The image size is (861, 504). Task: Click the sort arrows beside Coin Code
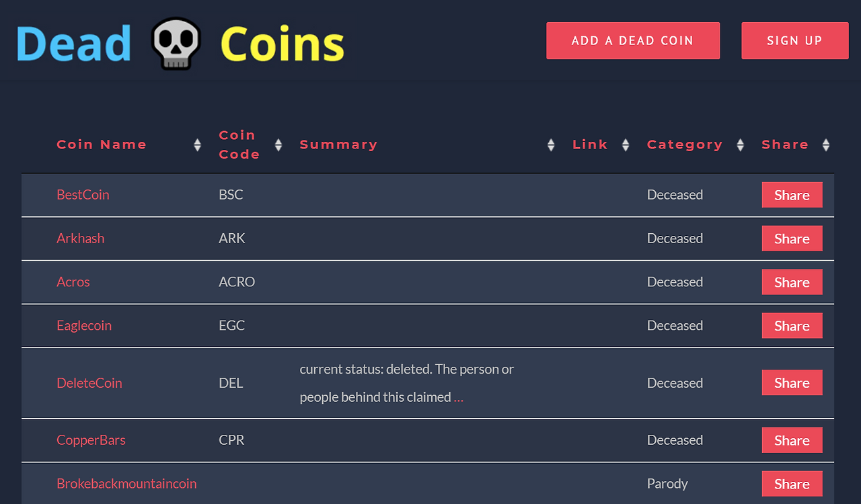coord(277,144)
